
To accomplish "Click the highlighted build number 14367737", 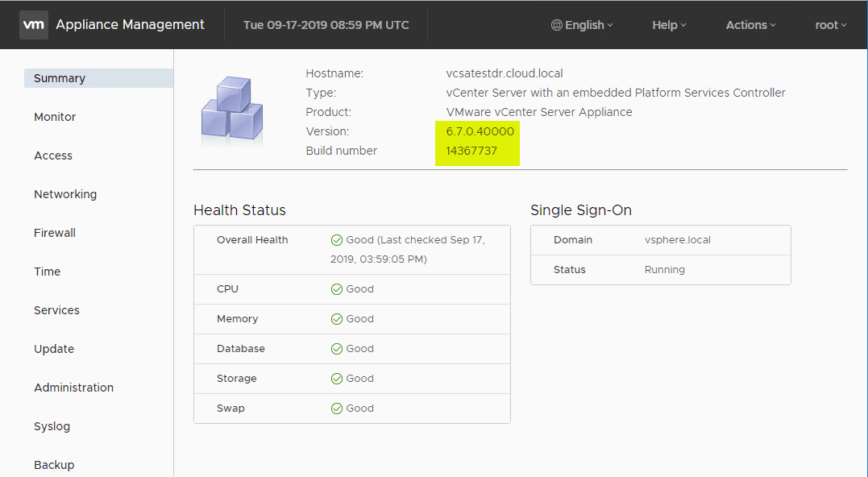I will click(471, 151).
